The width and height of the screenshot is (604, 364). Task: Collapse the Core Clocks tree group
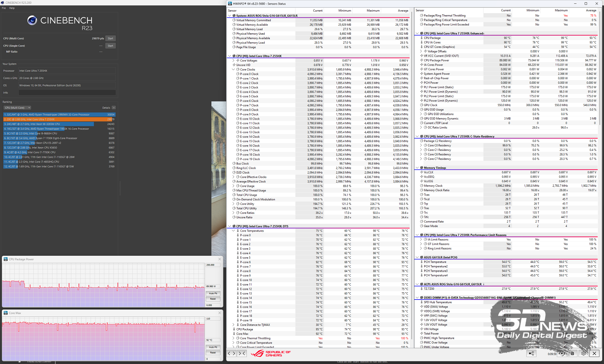(x=233, y=69)
